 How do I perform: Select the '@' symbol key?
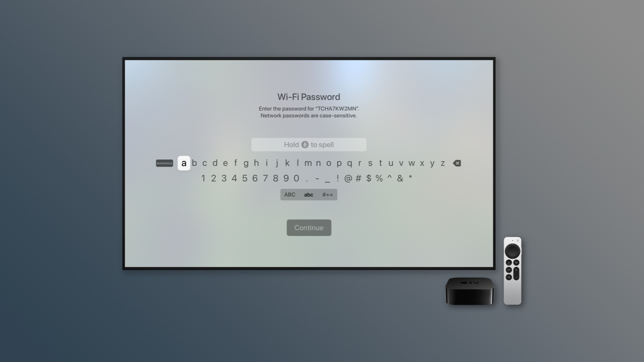point(348,178)
